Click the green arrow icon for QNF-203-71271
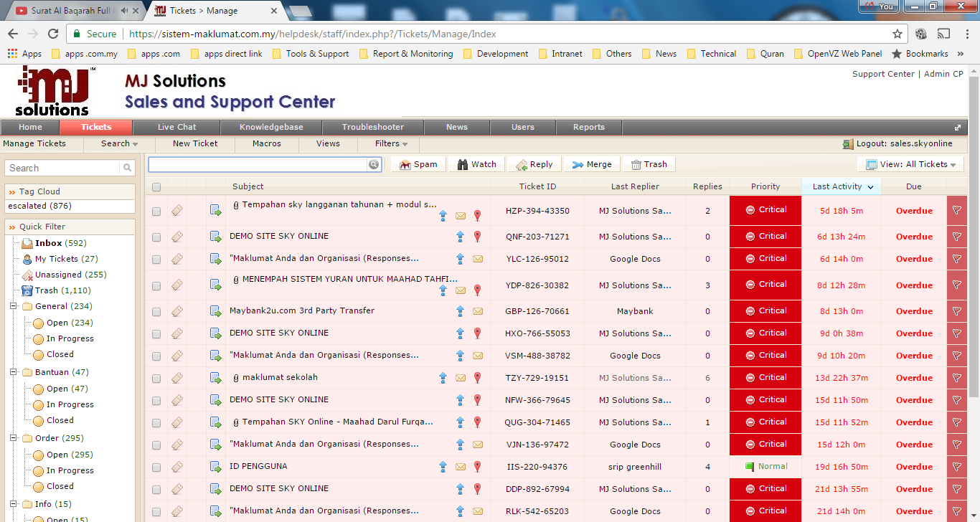This screenshot has width=980, height=522. (215, 236)
